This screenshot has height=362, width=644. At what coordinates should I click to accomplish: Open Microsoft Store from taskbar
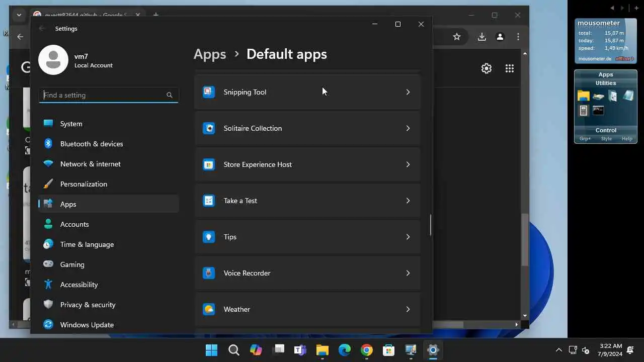pos(389,350)
